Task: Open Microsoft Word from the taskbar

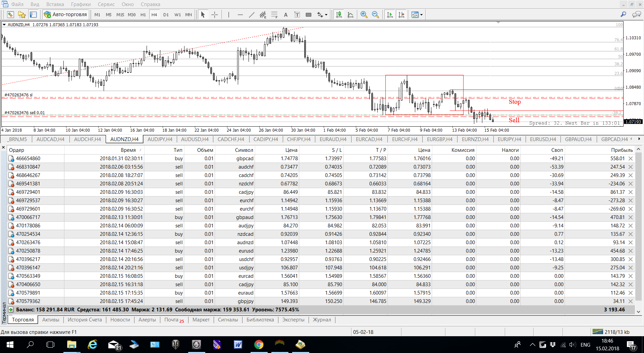Action: (238, 345)
